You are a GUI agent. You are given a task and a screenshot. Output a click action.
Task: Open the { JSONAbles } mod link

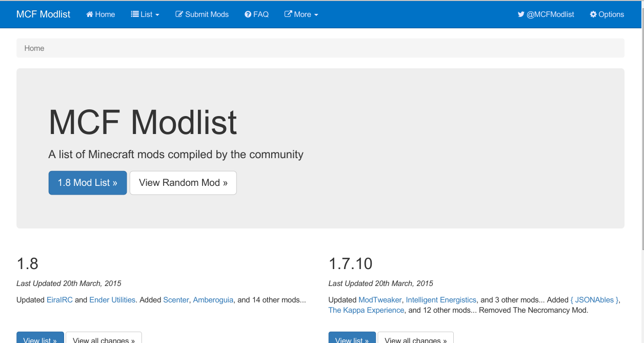595,300
